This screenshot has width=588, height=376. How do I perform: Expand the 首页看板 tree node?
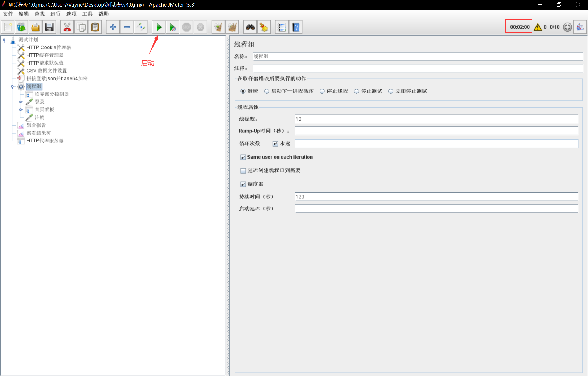(x=21, y=110)
